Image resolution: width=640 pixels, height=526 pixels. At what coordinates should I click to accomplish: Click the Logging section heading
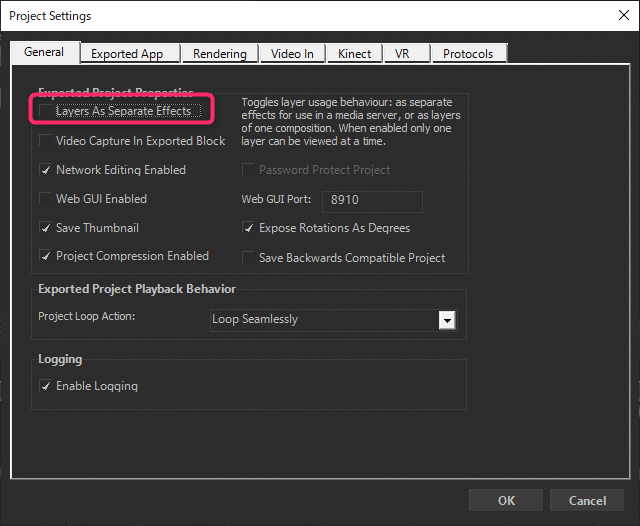pos(60,360)
